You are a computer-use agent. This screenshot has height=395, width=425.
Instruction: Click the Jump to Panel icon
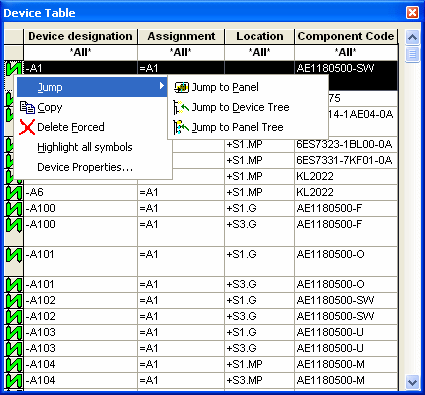pyautogui.click(x=181, y=87)
